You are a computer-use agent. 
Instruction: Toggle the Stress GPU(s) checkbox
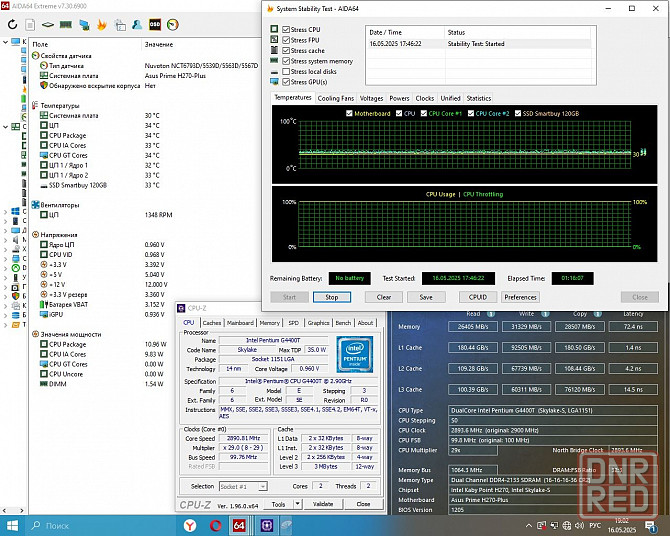pos(286,82)
